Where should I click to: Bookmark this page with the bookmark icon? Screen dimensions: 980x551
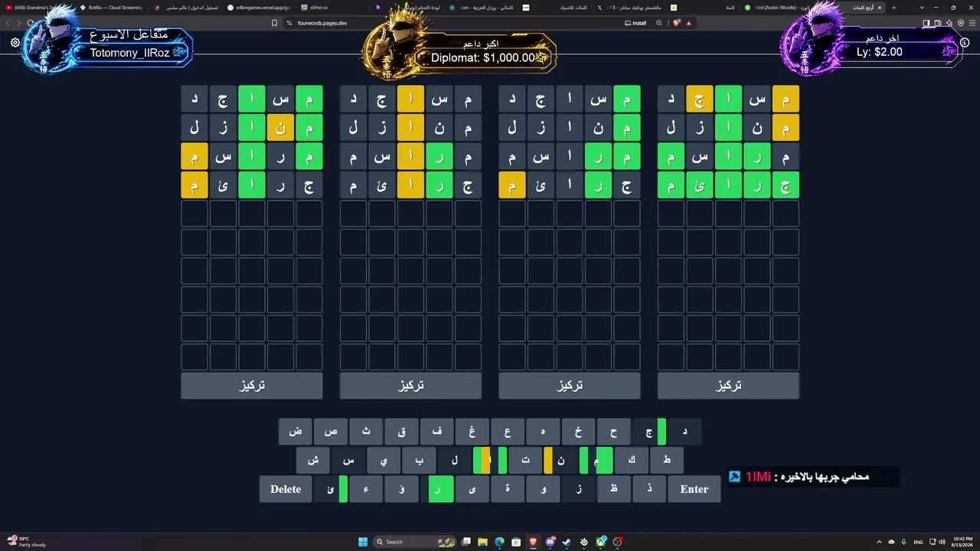(x=274, y=23)
